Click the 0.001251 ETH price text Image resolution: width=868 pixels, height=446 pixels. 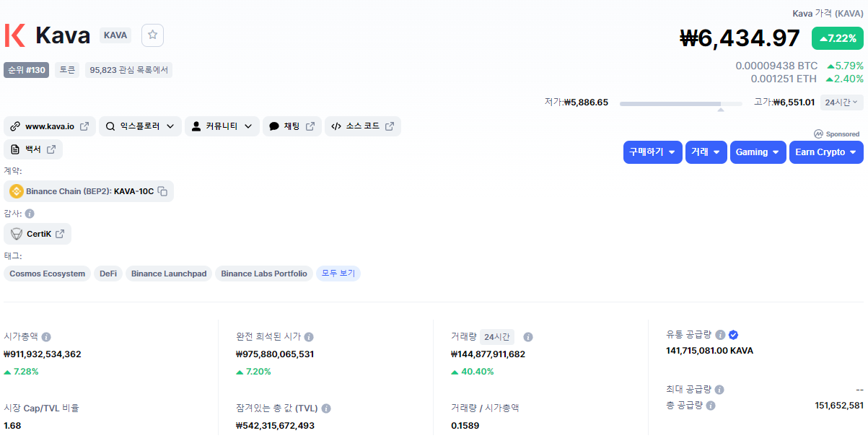click(x=784, y=79)
